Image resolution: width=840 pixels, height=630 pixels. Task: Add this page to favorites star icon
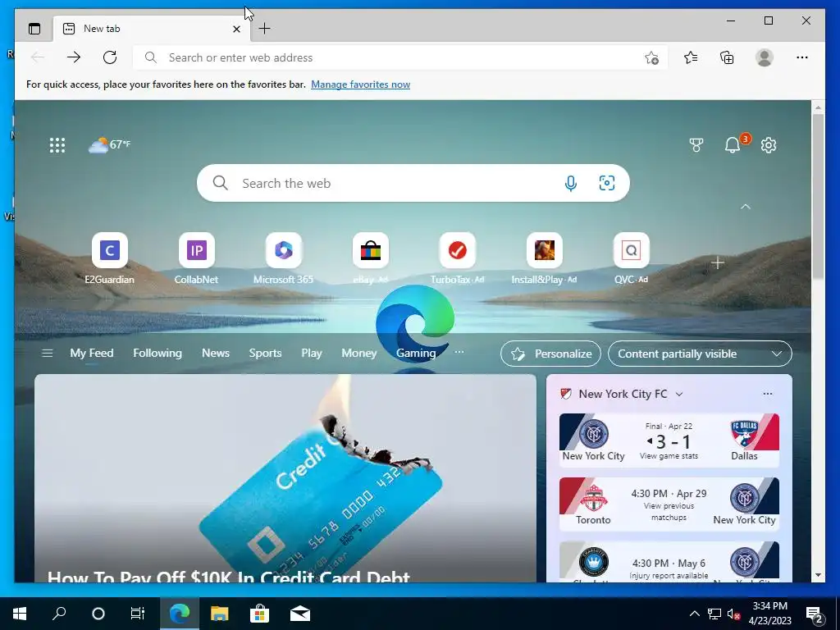[651, 58]
